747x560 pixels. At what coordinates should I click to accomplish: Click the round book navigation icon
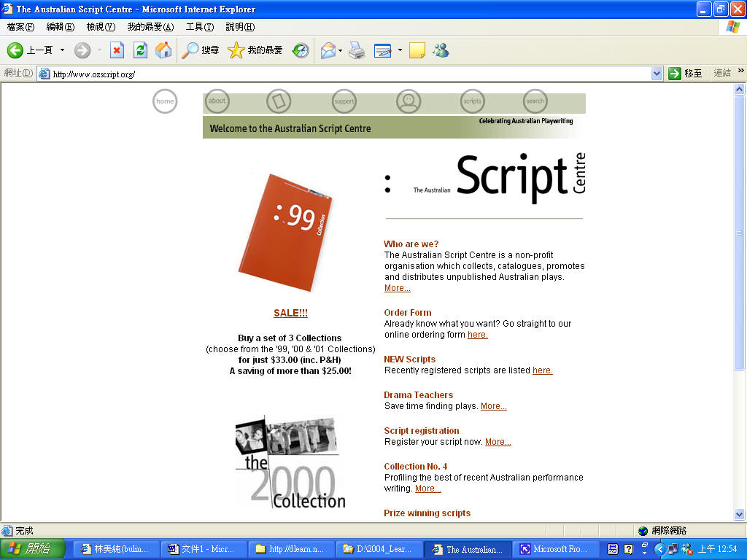click(279, 101)
